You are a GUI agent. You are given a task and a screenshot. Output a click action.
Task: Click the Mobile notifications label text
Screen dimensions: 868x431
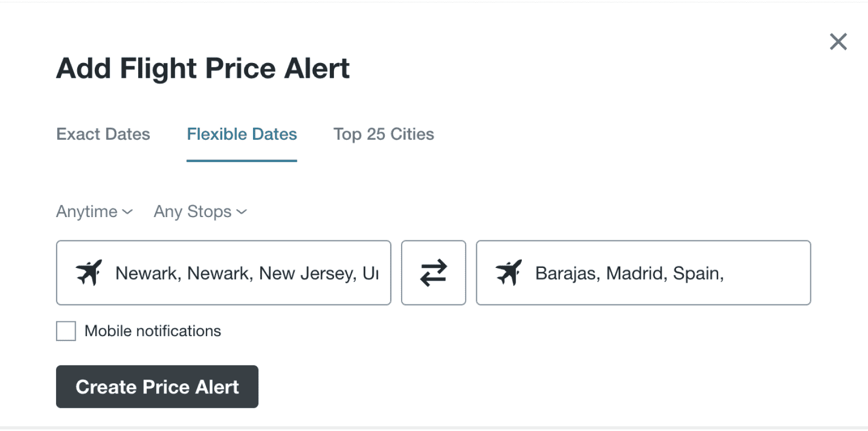pos(152,331)
